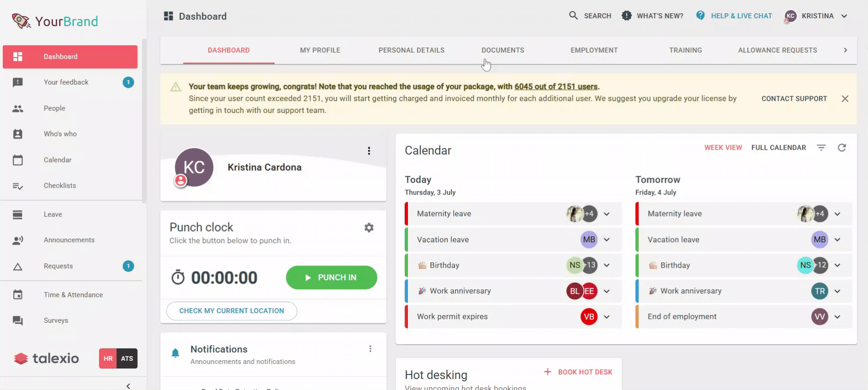Click the Your feedback notification badge
The height and width of the screenshot is (390, 868).
click(x=129, y=82)
